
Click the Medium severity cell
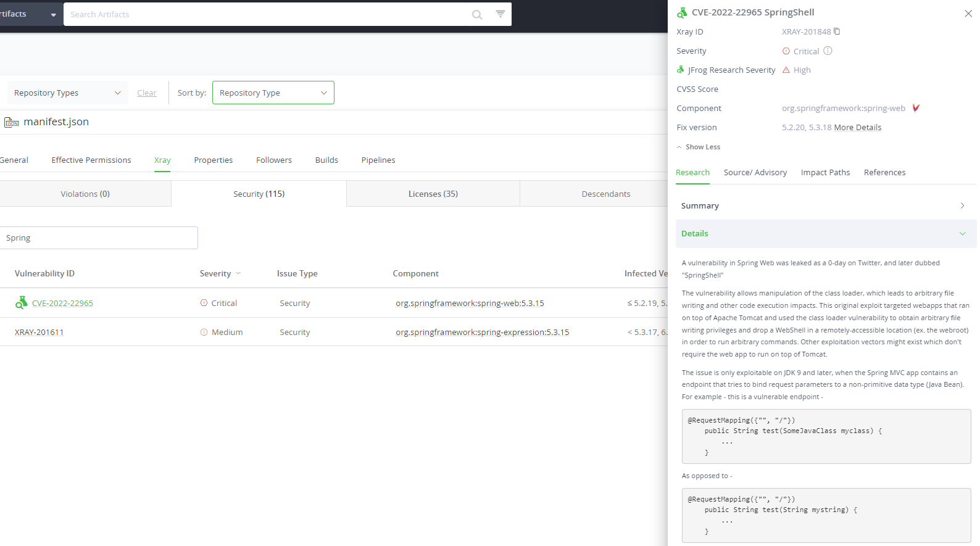coord(222,332)
